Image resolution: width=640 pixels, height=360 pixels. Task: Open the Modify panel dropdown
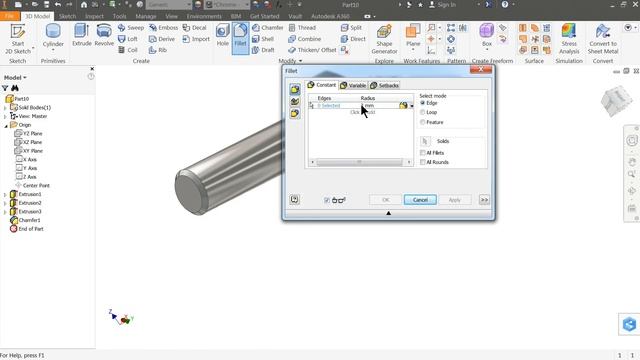pyautogui.click(x=290, y=61)
